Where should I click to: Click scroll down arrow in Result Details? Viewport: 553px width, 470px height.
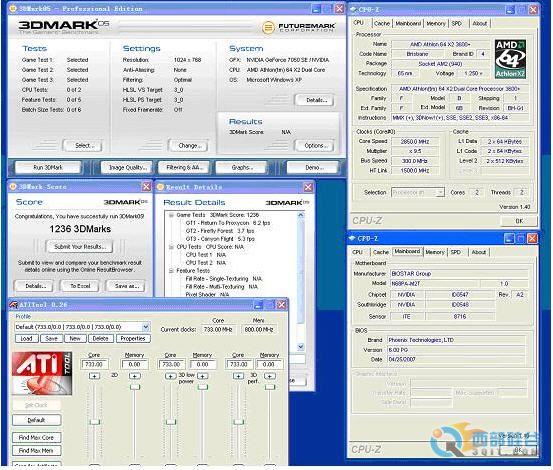(300, 347)
